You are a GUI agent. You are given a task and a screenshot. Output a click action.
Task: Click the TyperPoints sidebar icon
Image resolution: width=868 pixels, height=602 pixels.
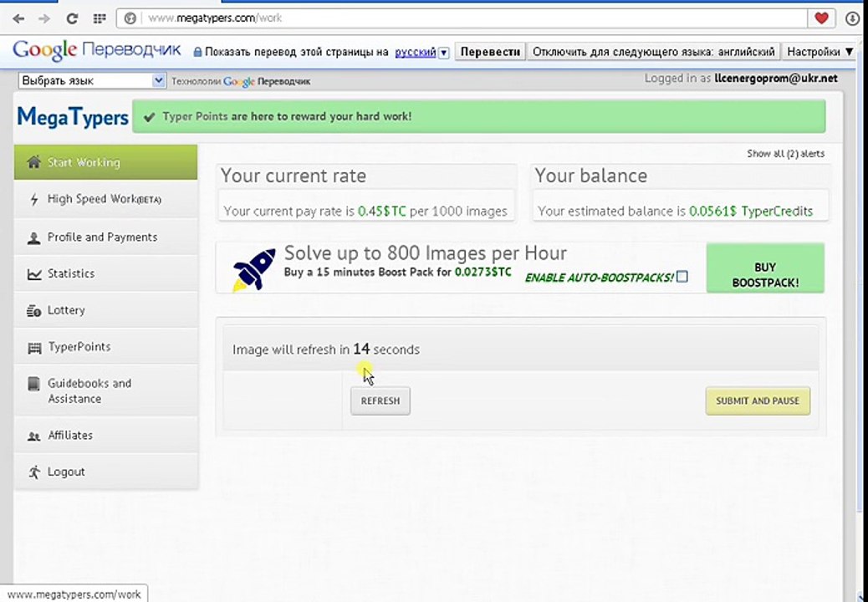click(x=34, y=348)
